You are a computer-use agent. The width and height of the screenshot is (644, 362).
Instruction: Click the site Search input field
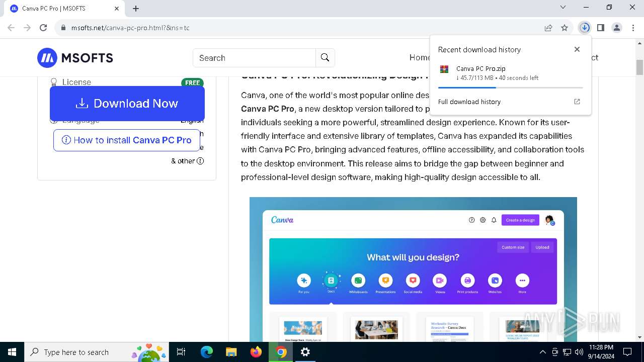[254, 58]
